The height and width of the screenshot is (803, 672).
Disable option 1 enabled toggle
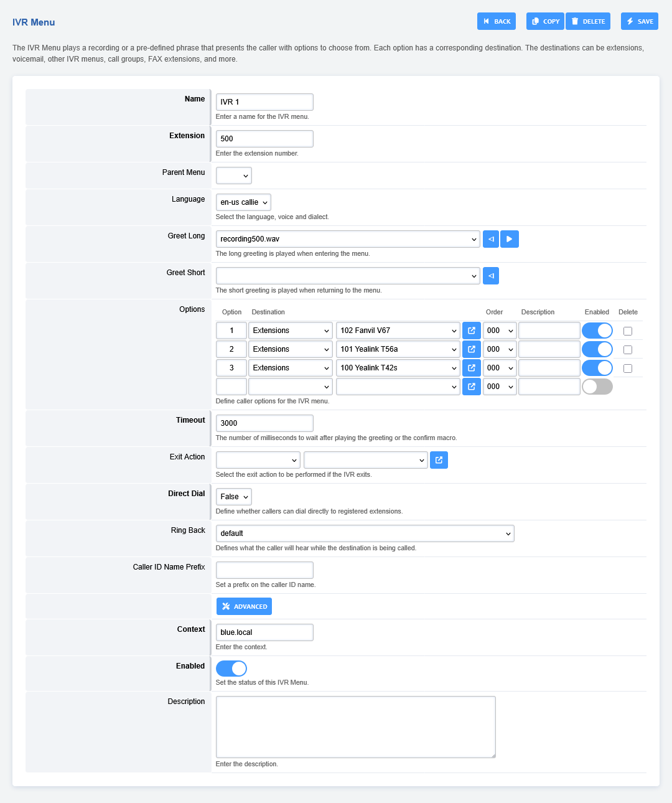tap(597, 331)
